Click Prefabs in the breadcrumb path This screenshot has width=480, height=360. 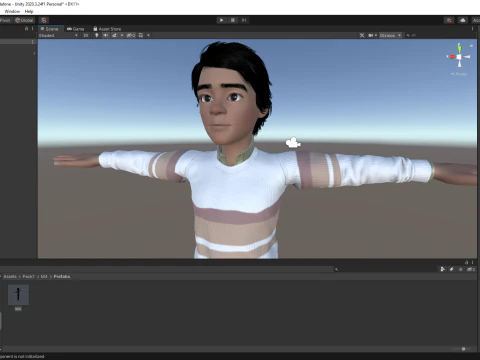coord(62,277)
